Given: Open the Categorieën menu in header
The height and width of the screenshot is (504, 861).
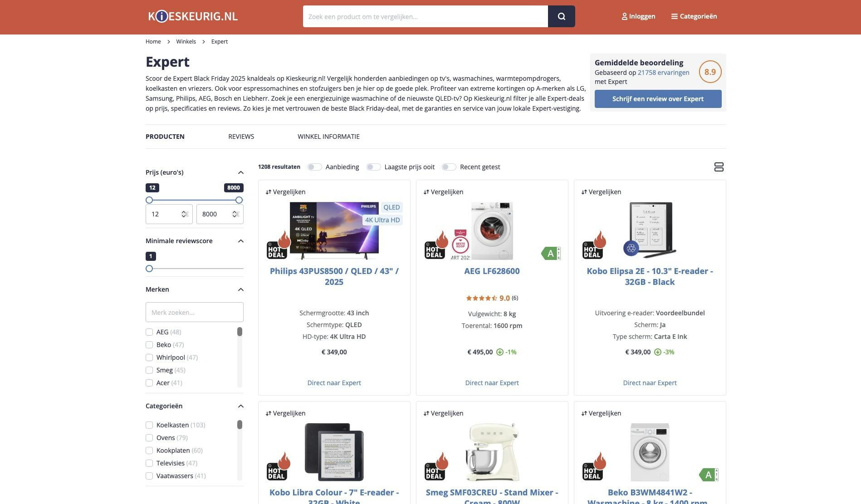Looking at the screenshot, I should (694, 16).
